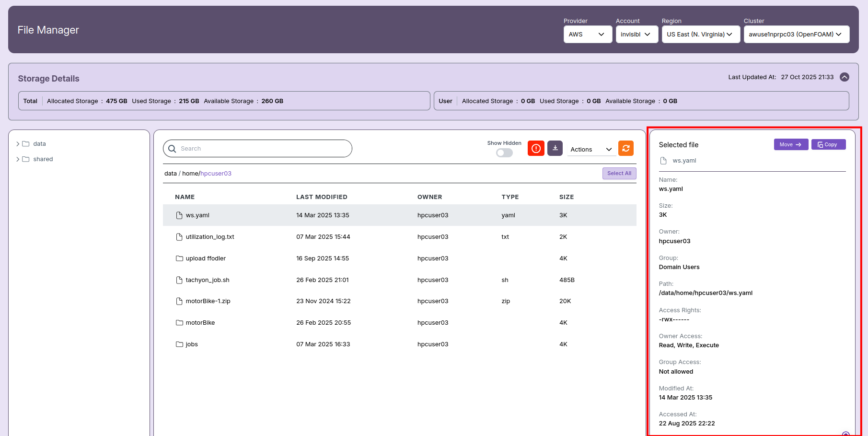Open the Region US East dropdown

click(x=701, y=35)
